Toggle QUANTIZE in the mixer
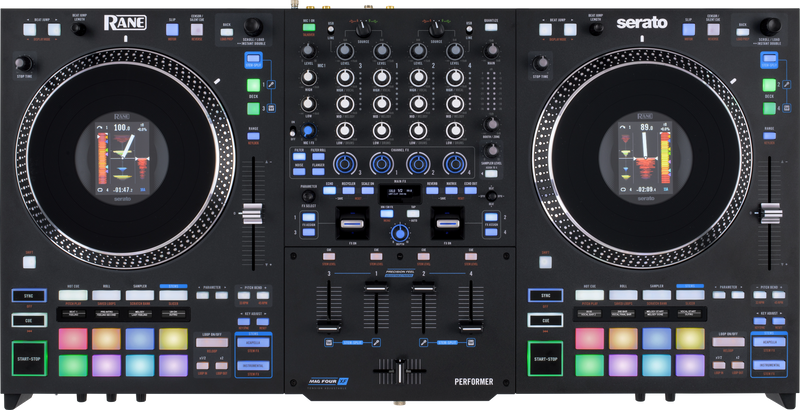This screenshot has width=800, height=410. coord(491,28)
